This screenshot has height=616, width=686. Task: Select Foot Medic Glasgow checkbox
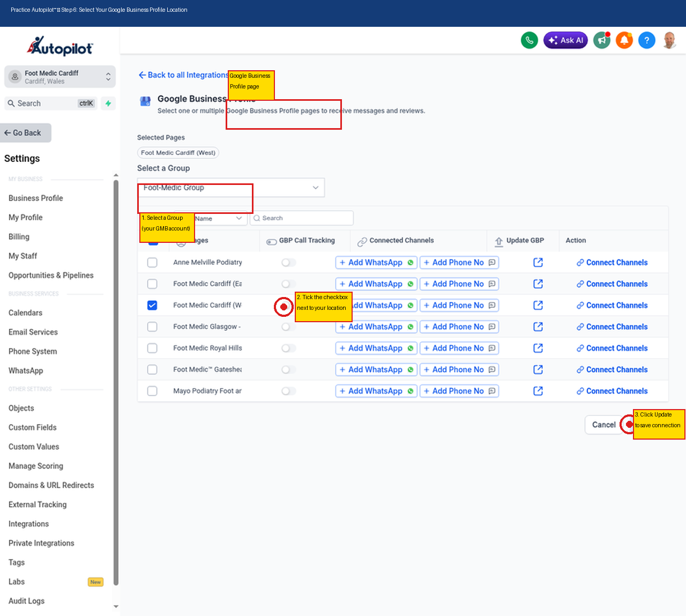[x=152, y=327]
